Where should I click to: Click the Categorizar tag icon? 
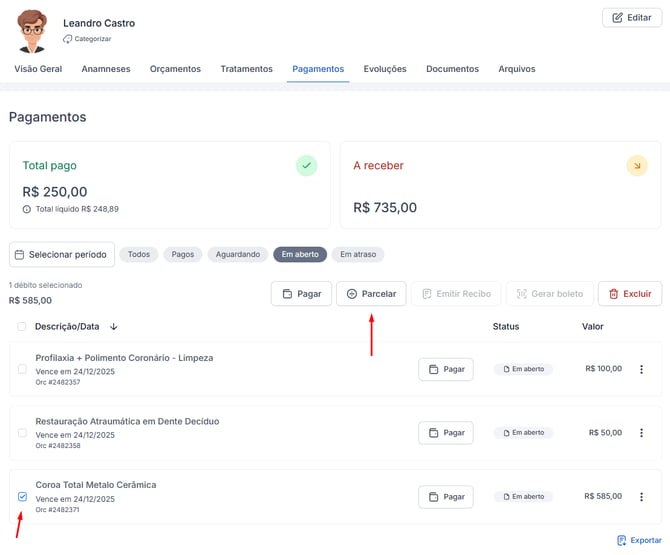[68, 39]
